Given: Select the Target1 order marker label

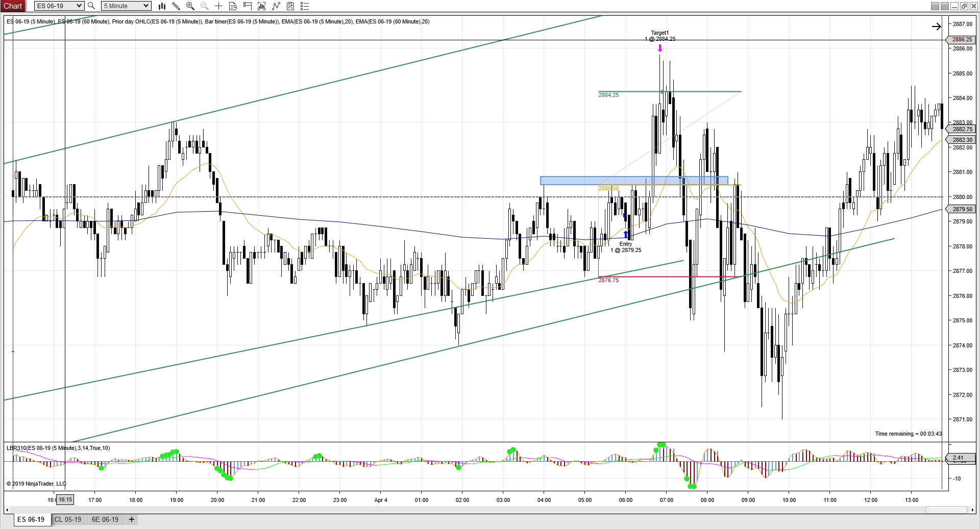Looking at the screenshot, I should (x=660, y=36).
